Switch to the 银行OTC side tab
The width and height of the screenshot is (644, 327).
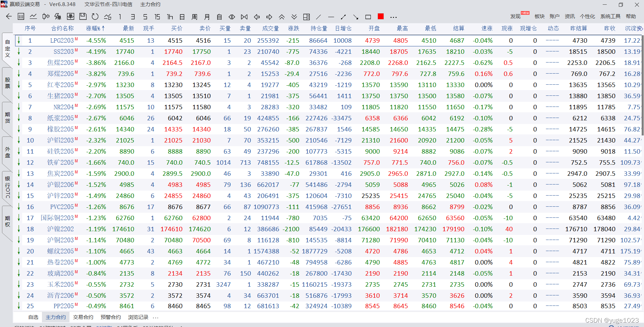(x=7, y=187)
